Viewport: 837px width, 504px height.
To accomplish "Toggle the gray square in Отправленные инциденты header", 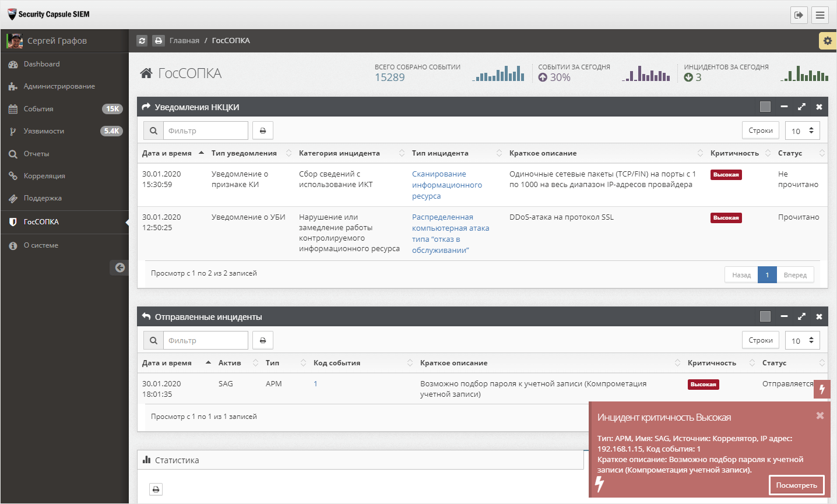I will pos(765,316).
